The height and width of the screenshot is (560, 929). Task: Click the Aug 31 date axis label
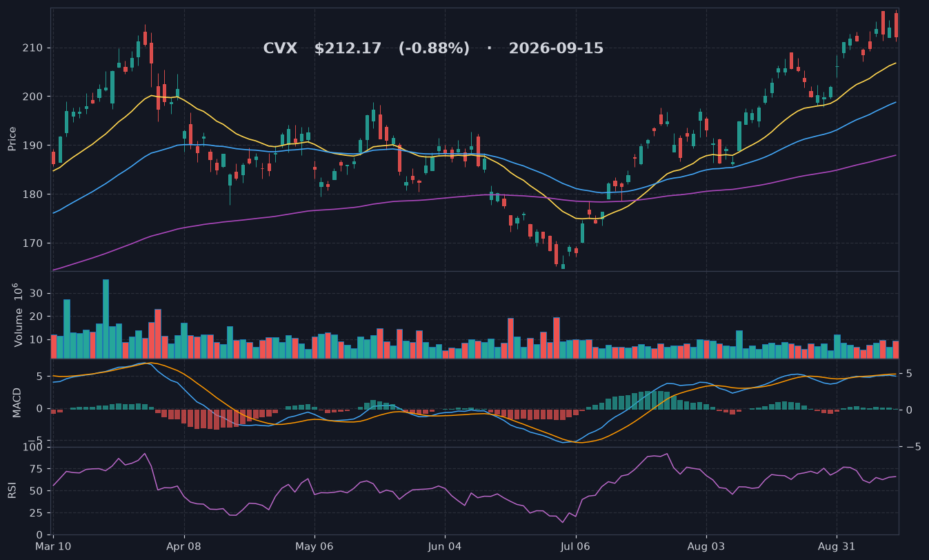[x=837, y=546]
